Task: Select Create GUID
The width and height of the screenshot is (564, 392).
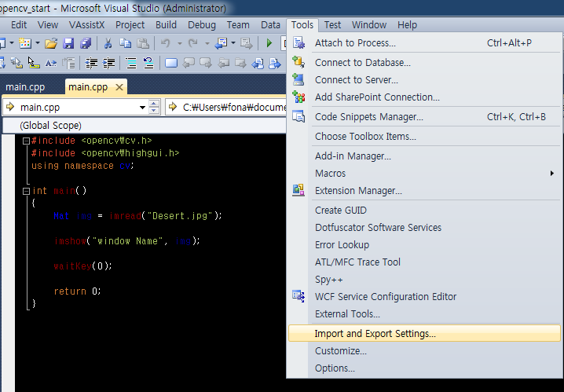Action: [424, 210]
